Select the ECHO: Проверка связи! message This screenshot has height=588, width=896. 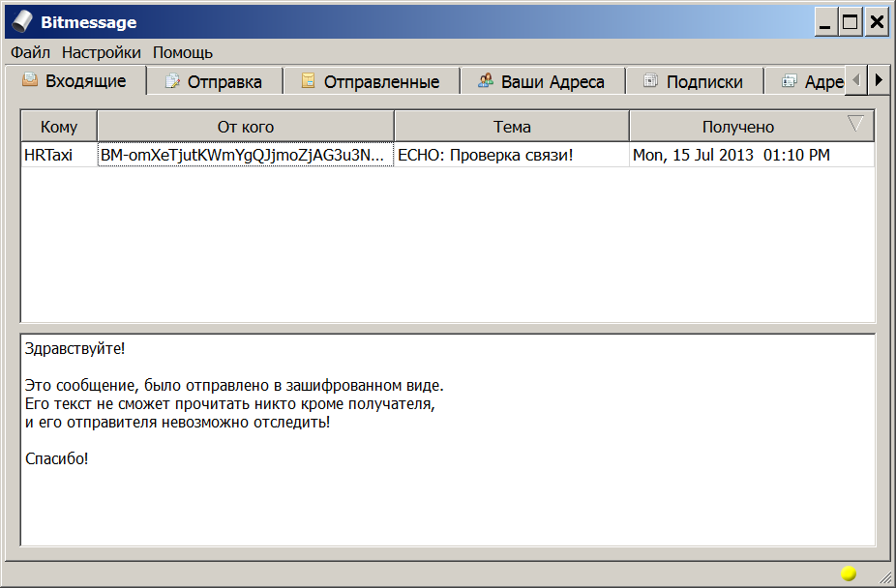[x=484, y=155]
